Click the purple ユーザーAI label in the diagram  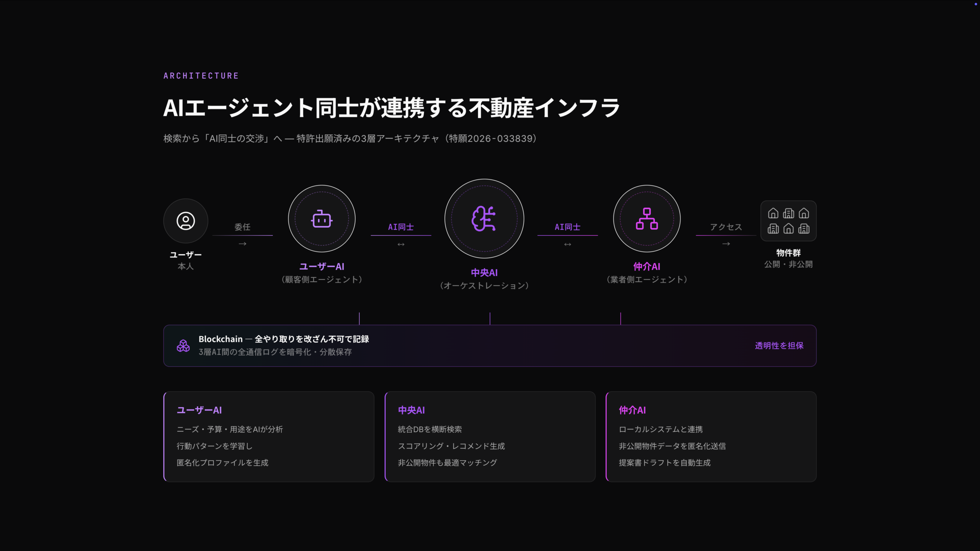point(322,267)
